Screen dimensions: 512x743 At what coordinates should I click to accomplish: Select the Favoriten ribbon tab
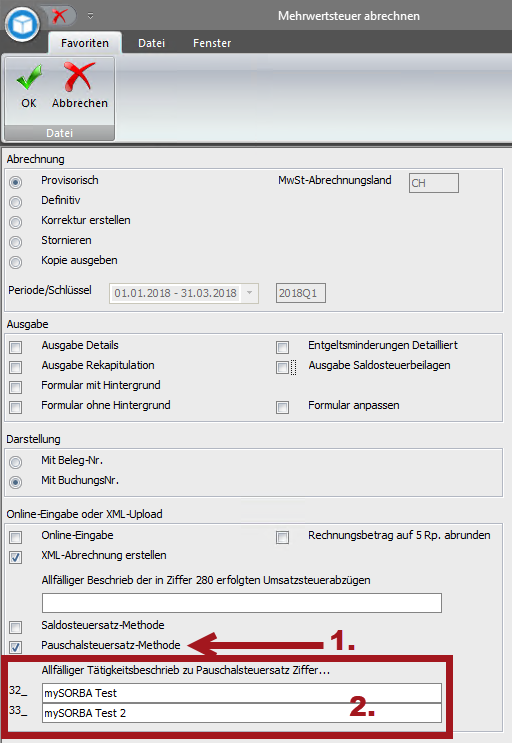pyautogui.click(x=85, y=43)
